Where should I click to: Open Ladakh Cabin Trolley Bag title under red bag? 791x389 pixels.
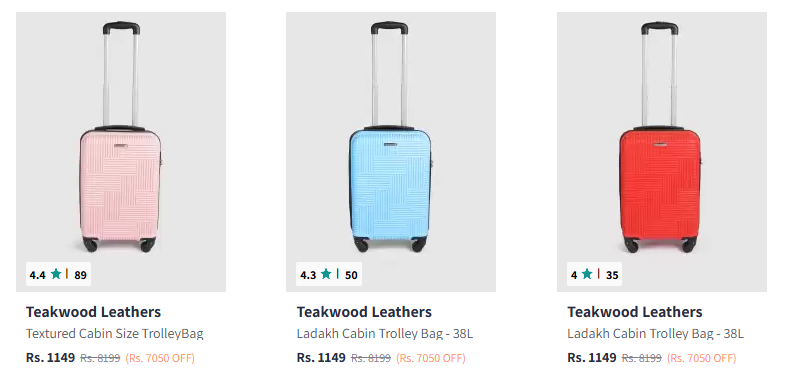coord(655,334)
